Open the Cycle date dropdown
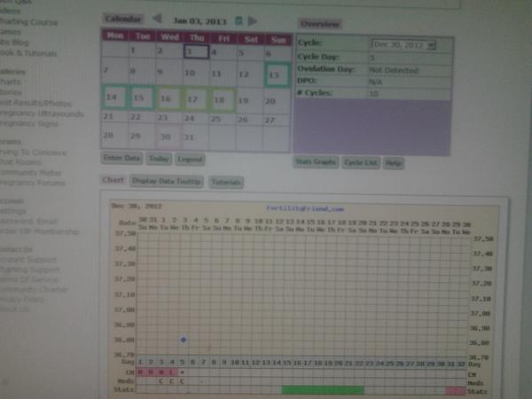Screen dimensions: 532x399 [x=403, y=44]
